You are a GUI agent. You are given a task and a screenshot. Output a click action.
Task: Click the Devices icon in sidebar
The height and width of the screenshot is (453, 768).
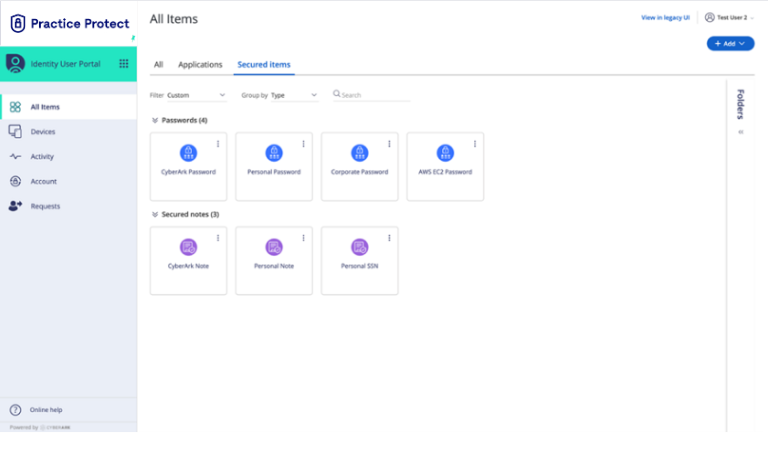pos(15,131)
